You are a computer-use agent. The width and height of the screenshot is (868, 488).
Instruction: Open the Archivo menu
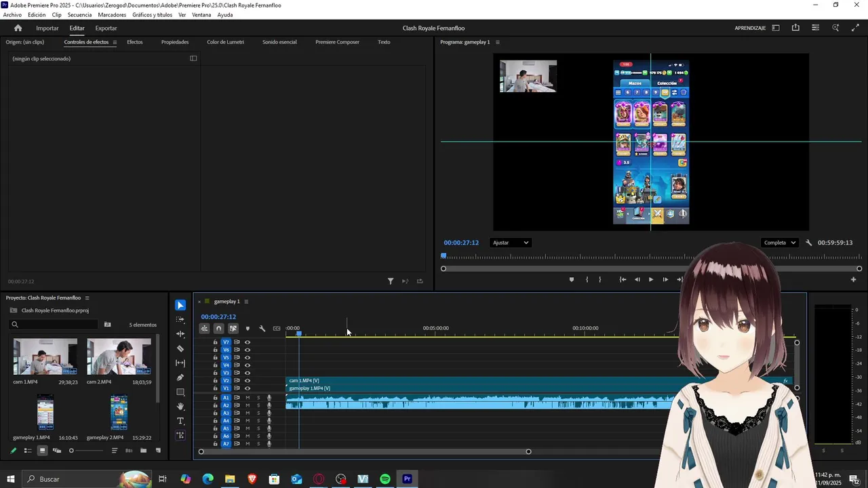12,15
